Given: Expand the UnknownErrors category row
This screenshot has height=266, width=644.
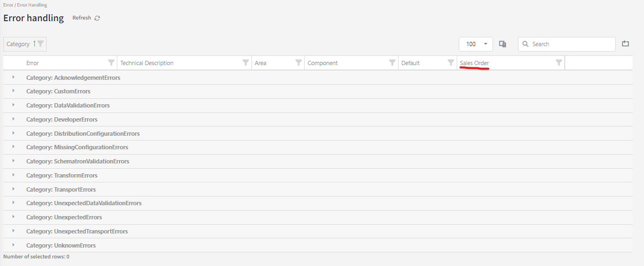Looking at the screenshot, I should [x=13, y=245].
